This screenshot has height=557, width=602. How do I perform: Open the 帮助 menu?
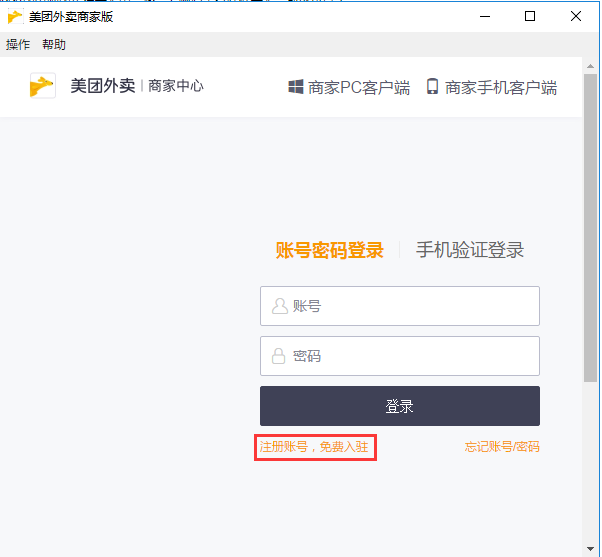point(54,45)
